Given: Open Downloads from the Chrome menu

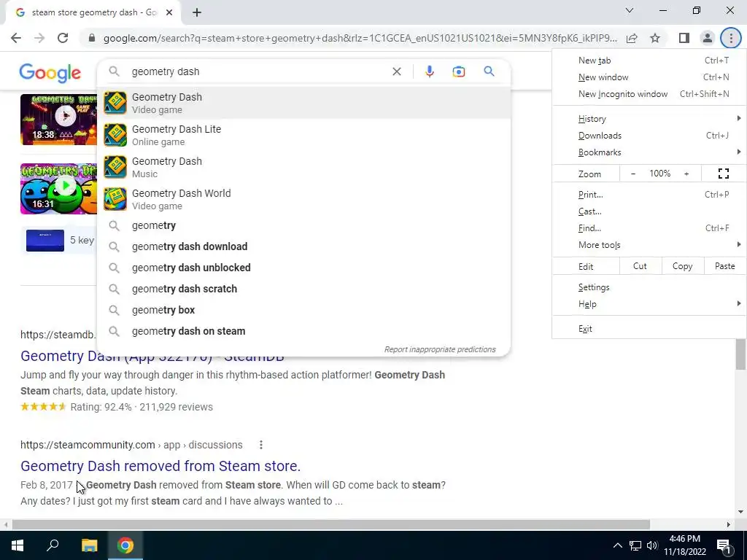Looking at the screenshot, I should pyautogui.click(x=649, y=136).
